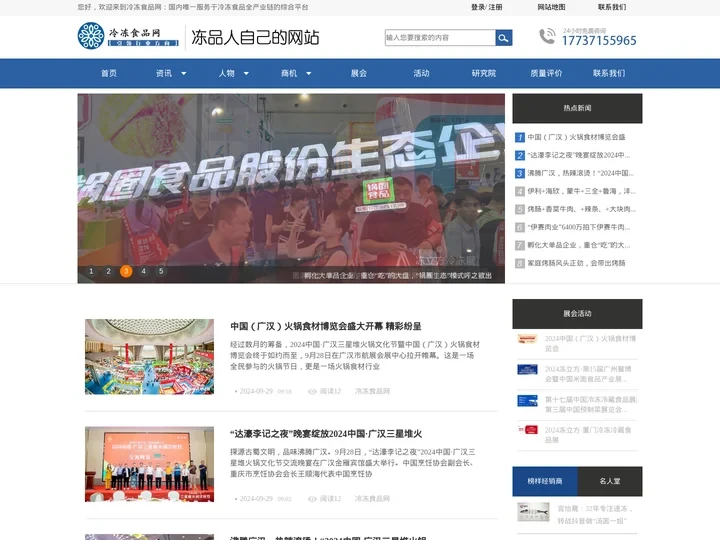Click eye icon on second article

tap(312, 499)
